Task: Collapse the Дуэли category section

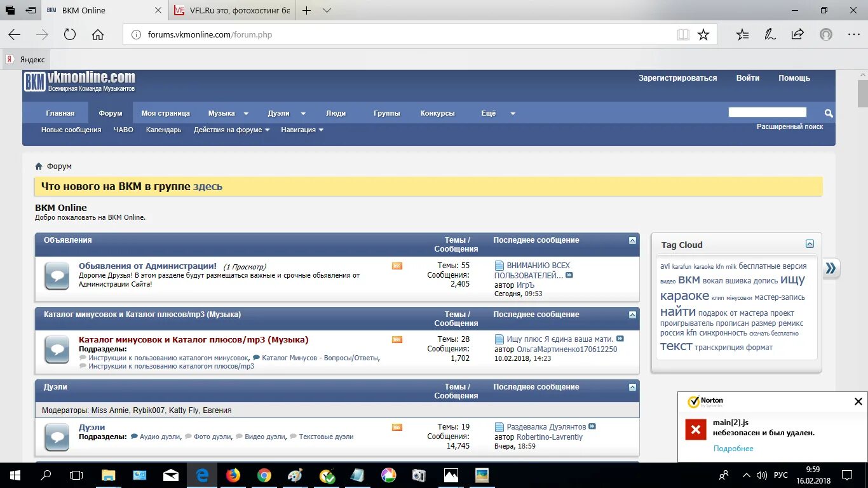Action: [632, 387]
